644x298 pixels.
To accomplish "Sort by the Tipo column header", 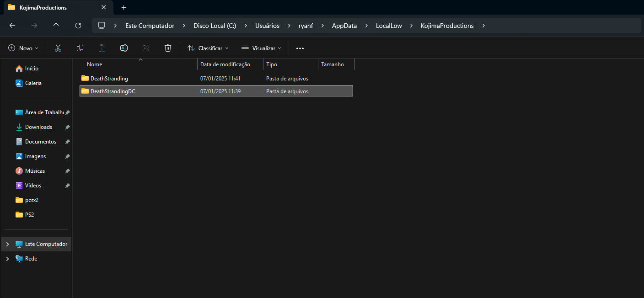I will click(x=290, y=64).
